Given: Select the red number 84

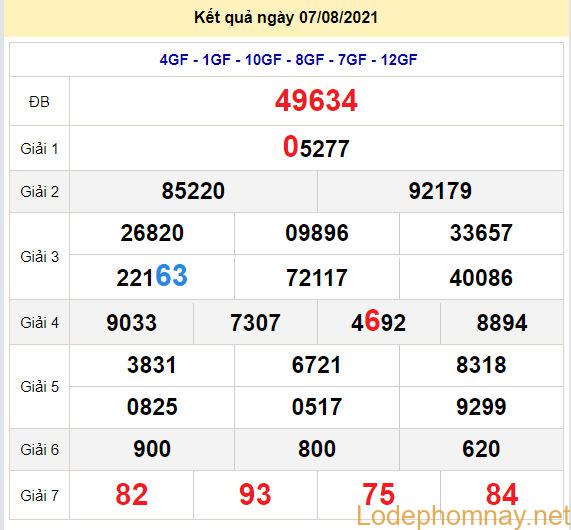Looking at the screenshot, I should (x=502, y=494).
